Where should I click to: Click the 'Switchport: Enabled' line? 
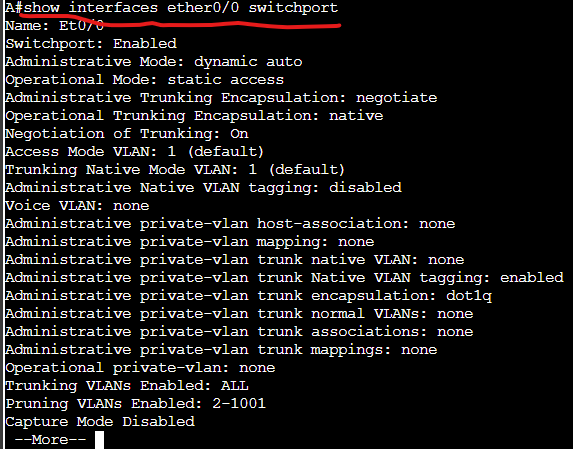tap(91, 44)
